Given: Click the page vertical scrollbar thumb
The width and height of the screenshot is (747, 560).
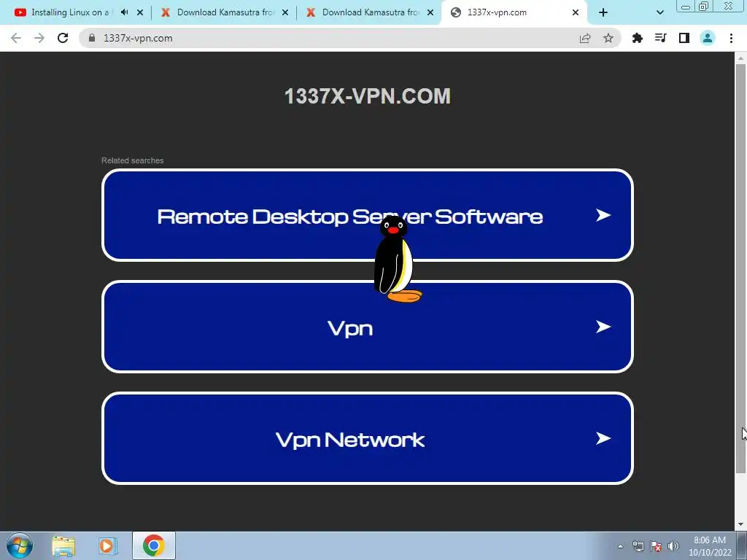Looking at the screenshot, I should 740,268.
